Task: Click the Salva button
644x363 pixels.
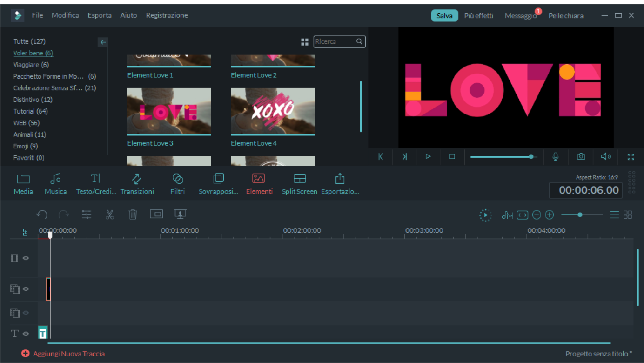Action: pos(444,16)
